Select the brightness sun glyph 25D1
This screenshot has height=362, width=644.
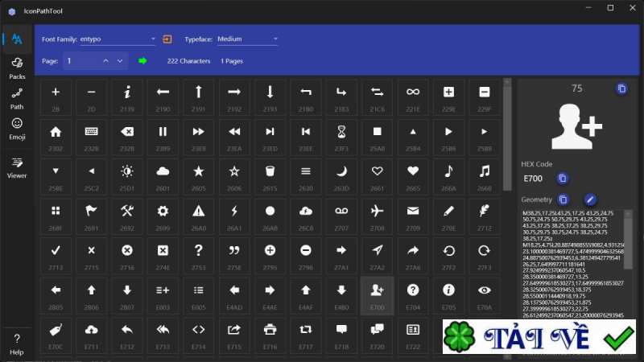tap(127, 176)
